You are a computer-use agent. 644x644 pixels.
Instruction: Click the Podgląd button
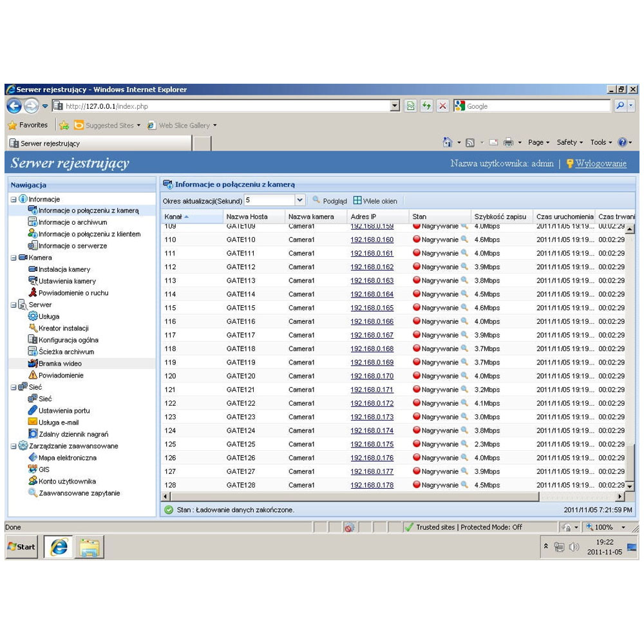(x=329, y=201)
